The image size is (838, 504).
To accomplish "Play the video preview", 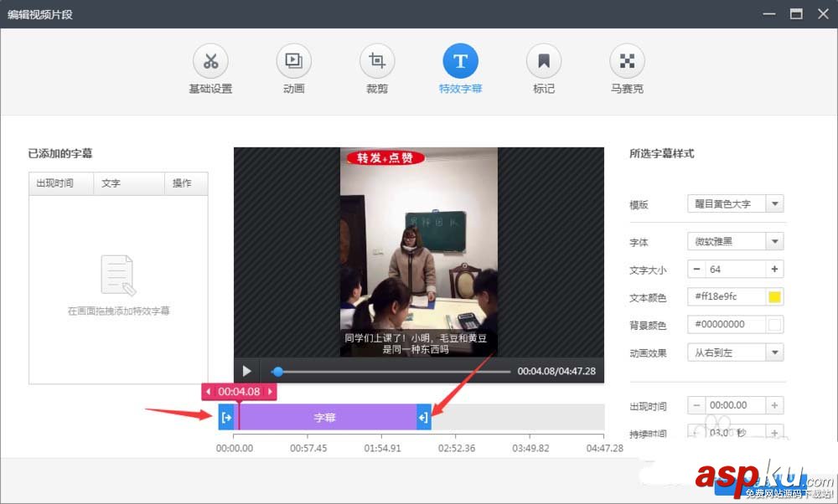I will [246, 371].
